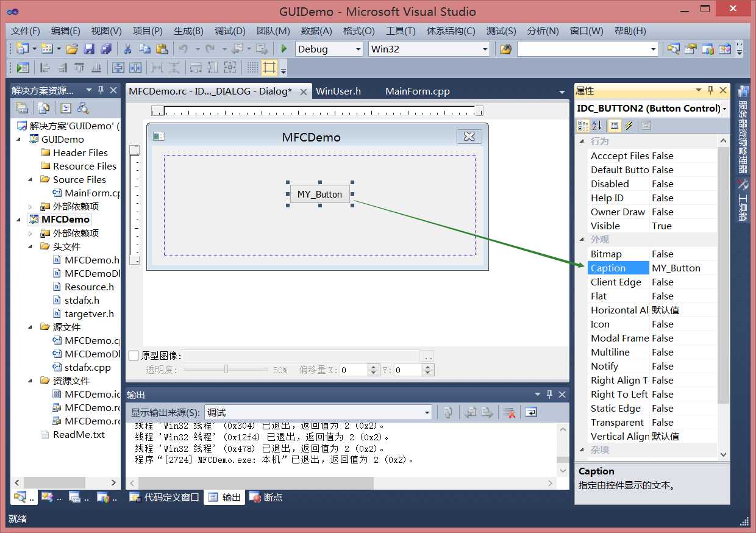Viewport: 756px width, 533px height.
Task: Open the 显示输出来源 调试 dropdown
Action: (318, 413)
